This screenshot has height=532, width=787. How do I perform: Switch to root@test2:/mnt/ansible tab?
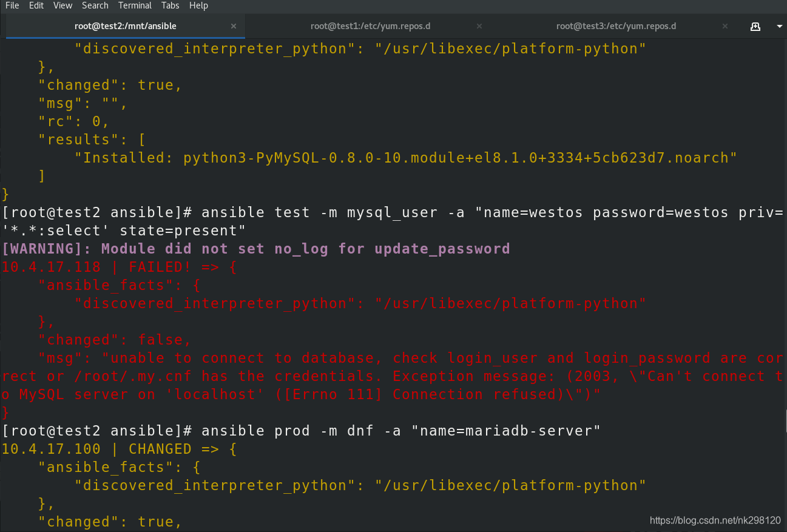point(126,26)
